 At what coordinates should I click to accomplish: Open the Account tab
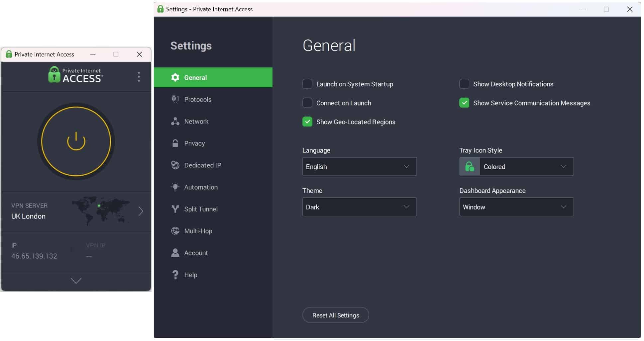click(x=213, y=253)
